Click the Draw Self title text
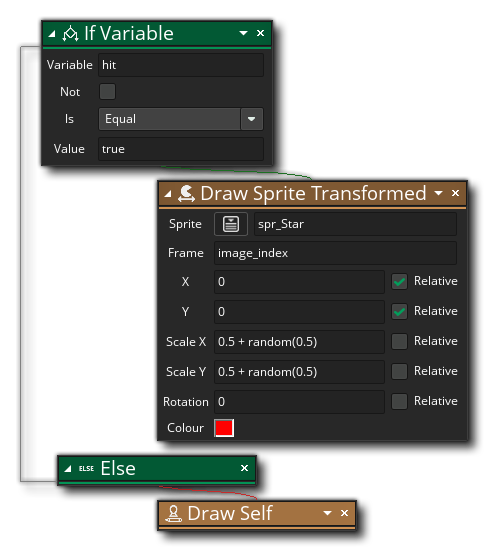Image resolution: width=488 pixels, height=551 pixels. [230, 513]
